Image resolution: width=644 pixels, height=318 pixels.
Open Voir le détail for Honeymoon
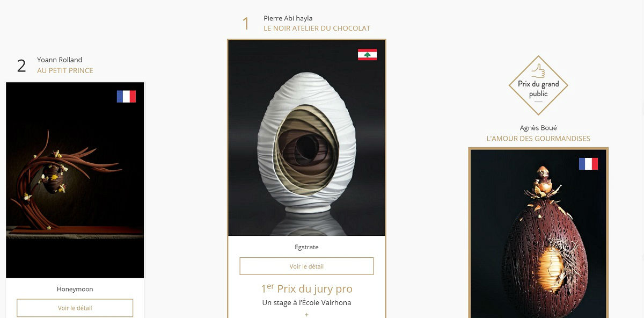click(75, 308)
